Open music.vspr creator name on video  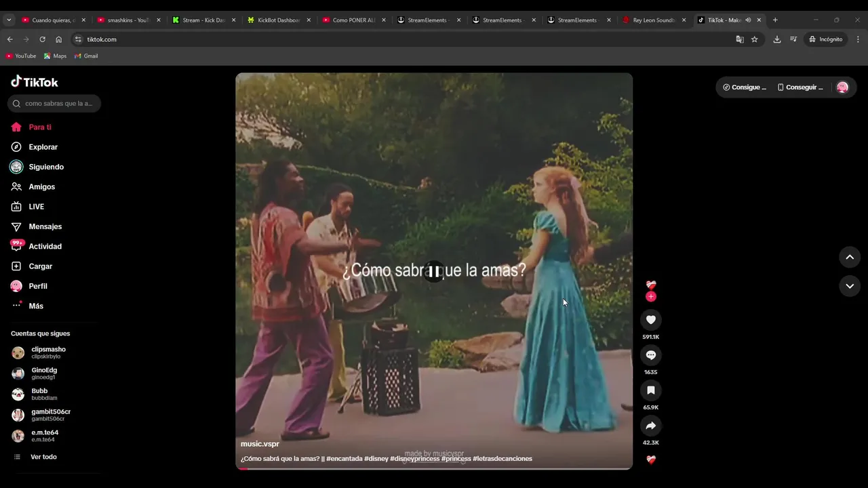click(x=260, y=444)
